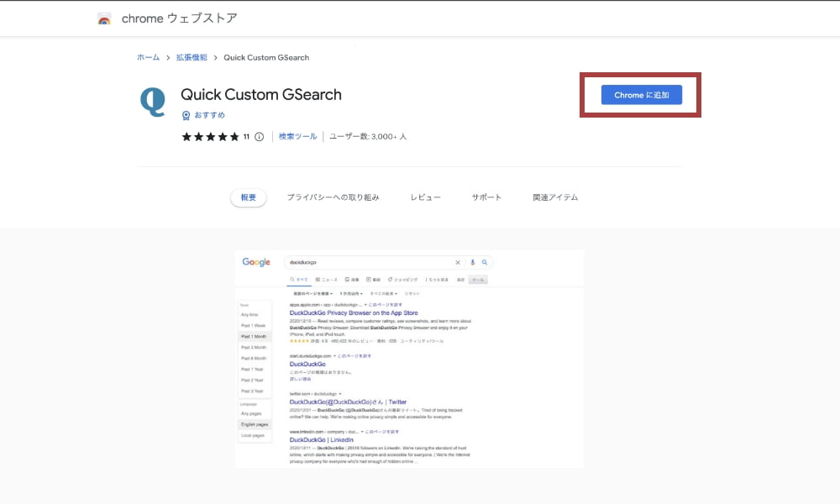Click the magnifier icon in screenshot search bar
This screenshot has height=504, width=840.
click(x=485, y=262)
